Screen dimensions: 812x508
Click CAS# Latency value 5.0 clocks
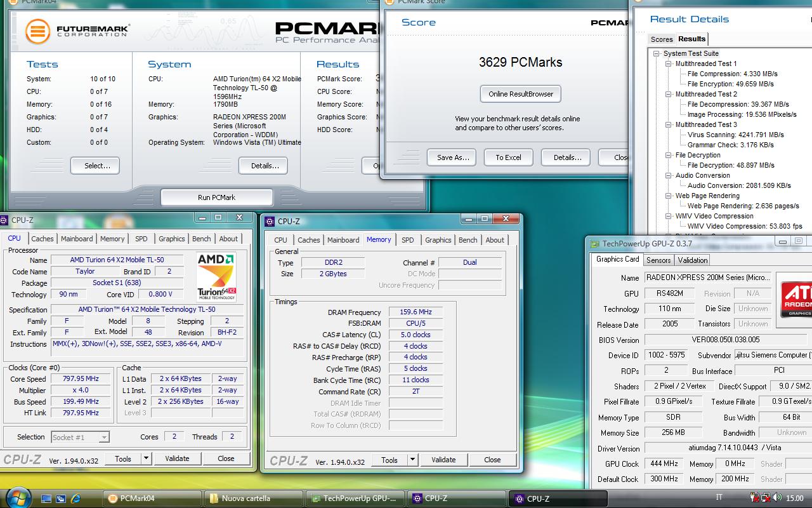click(x=416, y=335)
